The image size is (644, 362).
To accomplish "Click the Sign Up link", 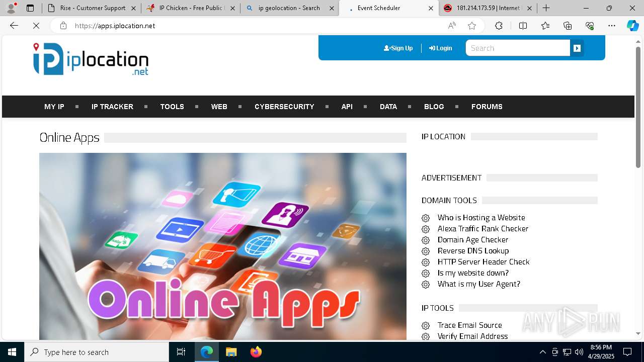I will pyautogui.click(x=398, y=48).
